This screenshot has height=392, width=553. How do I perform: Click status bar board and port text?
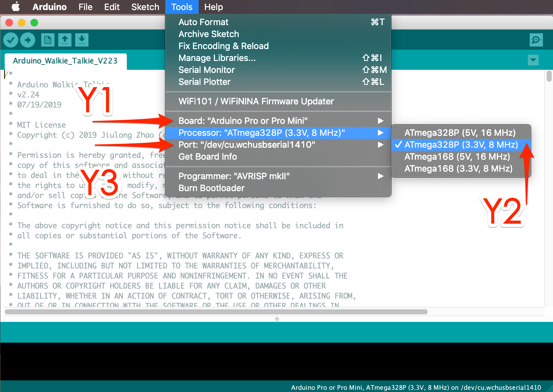pyautogui.click(x=416, y=387)
